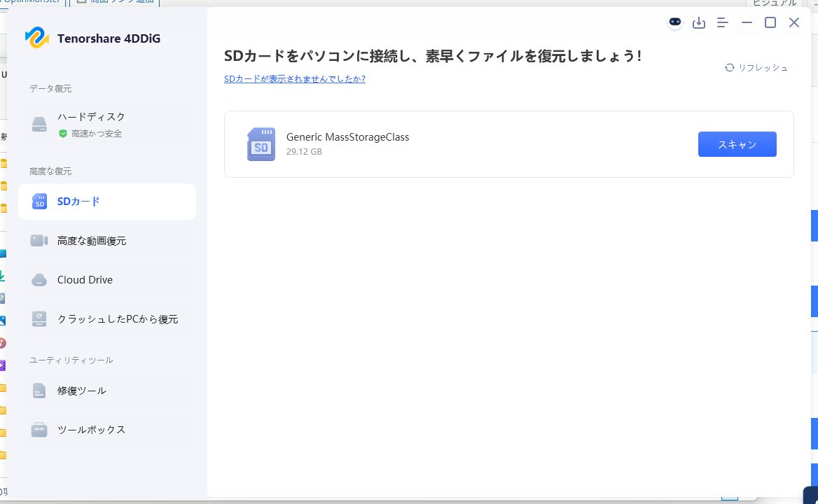Open the hamburger menu in title bar
Image resolution: width=818 pixels, height=504 pixels.
pyautogui.click(x=723, y=23)
